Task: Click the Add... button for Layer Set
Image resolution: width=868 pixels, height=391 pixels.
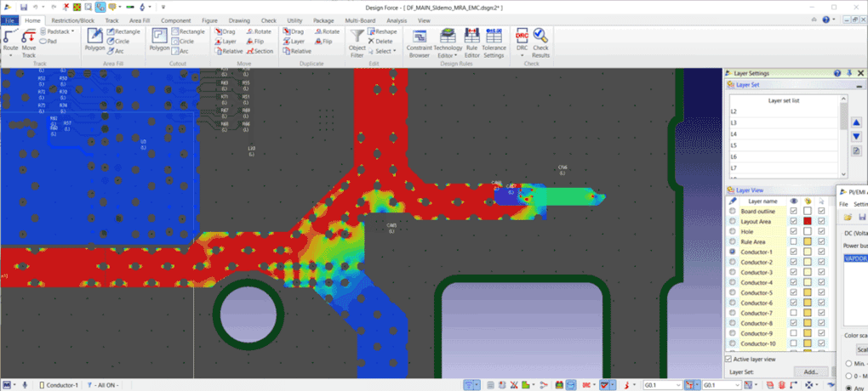Action: pyautogui.click(x=810, y=371)
